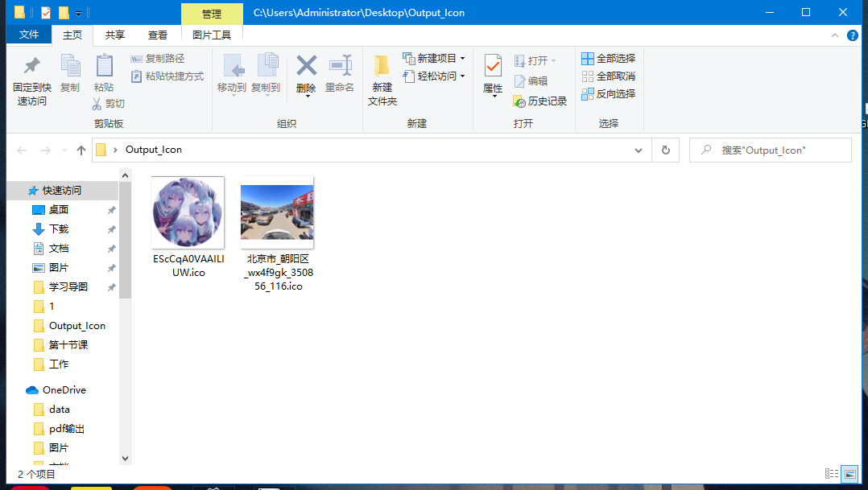Image resolution: width=868 pixels, height=490 pixels.
Task: Open the 删除 dropdown arrow
Action: (307, 97)
